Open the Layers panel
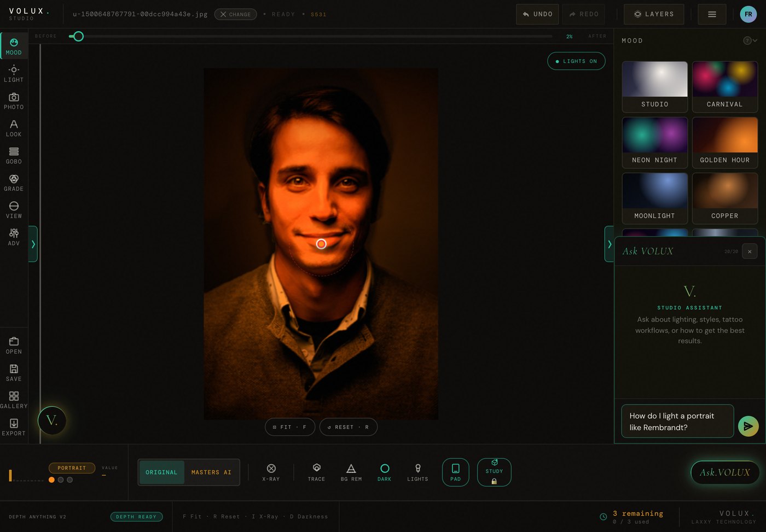Viewport: 766px width, 532px height. pos(654,14)
